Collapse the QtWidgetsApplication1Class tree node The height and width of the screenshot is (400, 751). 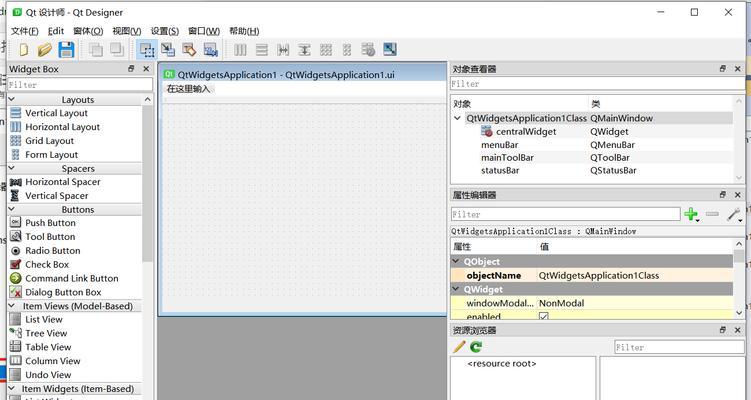pyautogui.click(x=458, y=118)
